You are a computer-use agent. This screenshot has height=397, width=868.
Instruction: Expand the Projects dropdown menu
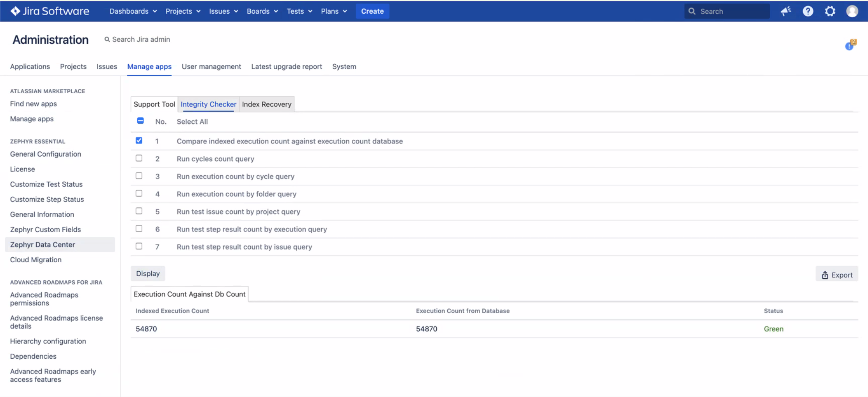[x=182, y=11]
